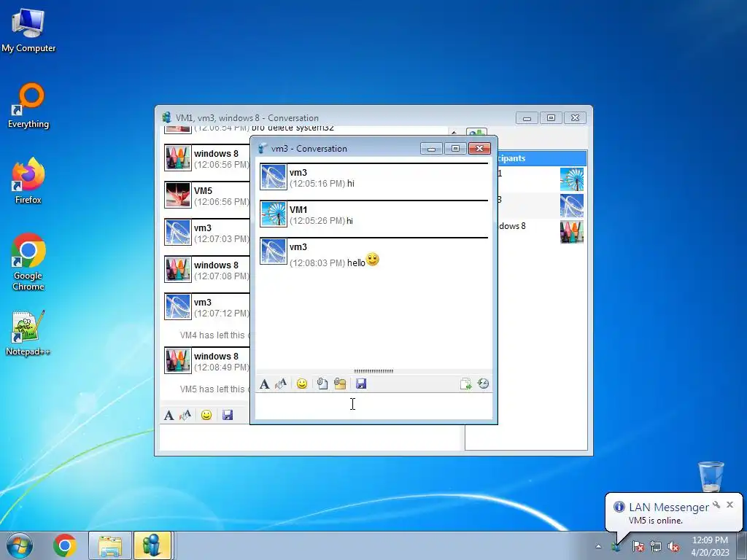Viewport: 747px width, 560px height.
Task: Click transfers icon in vm3 conversation toolbar
Action: coord(465,384)
